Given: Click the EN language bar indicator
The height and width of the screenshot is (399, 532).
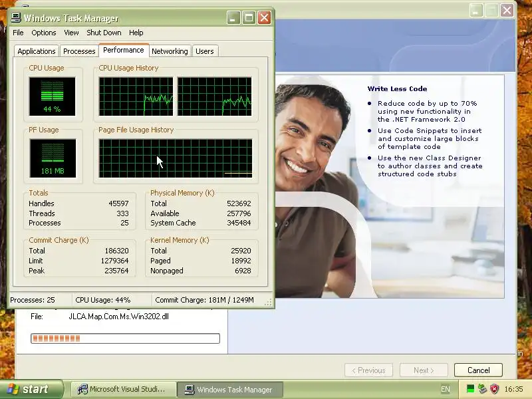Looking at the screenshot, I should coord(446,389).
